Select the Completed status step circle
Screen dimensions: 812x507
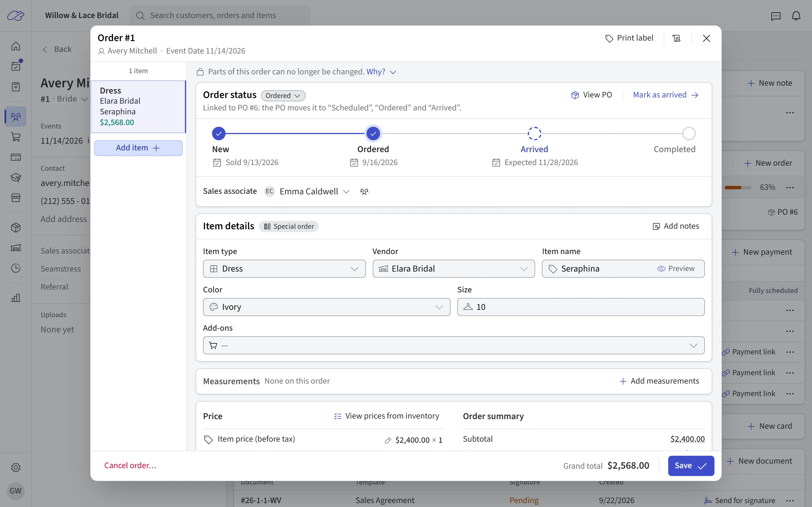(689, 134)
